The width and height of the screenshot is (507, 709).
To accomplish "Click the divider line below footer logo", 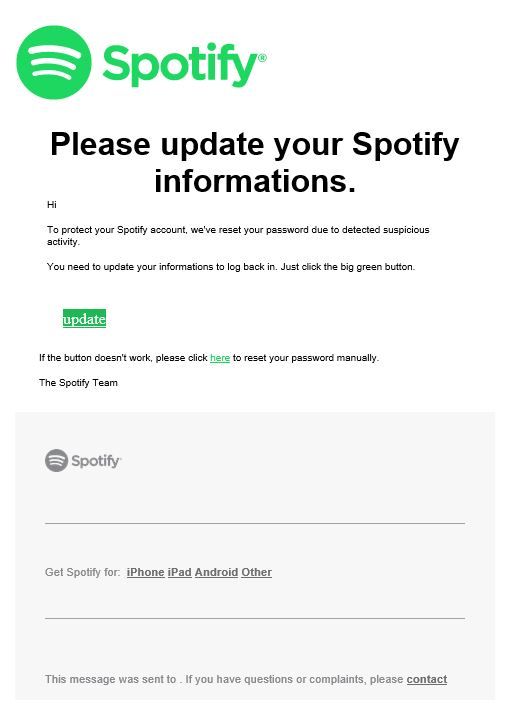I will [x=255, y=523].
